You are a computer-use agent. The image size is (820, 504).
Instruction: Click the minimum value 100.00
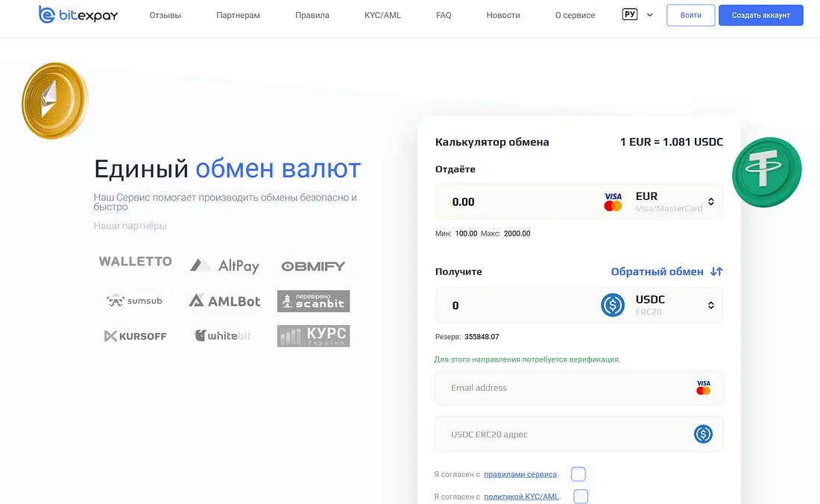[466, 233]
